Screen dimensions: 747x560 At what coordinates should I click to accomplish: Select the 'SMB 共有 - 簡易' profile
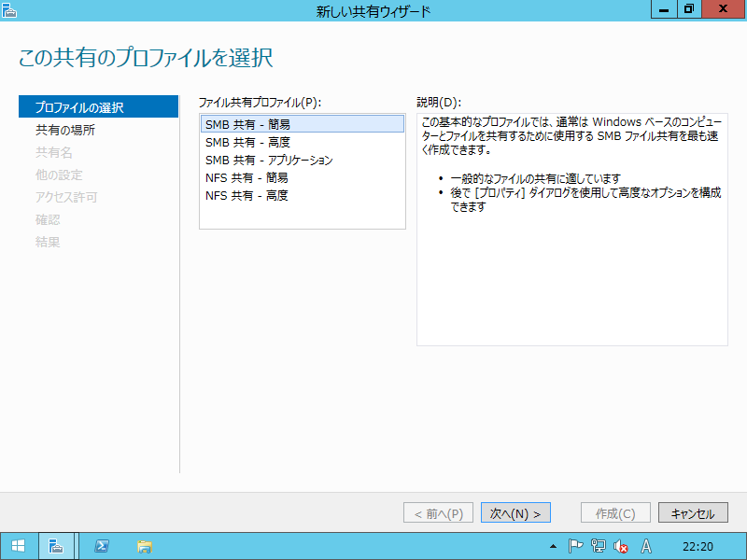coord(302,124)
